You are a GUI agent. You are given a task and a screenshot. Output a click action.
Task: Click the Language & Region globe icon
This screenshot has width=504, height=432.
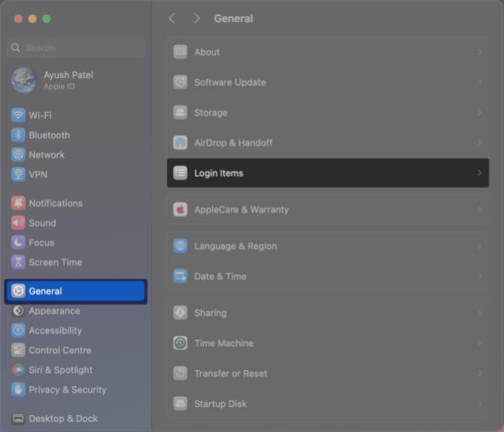click(180, 246)
